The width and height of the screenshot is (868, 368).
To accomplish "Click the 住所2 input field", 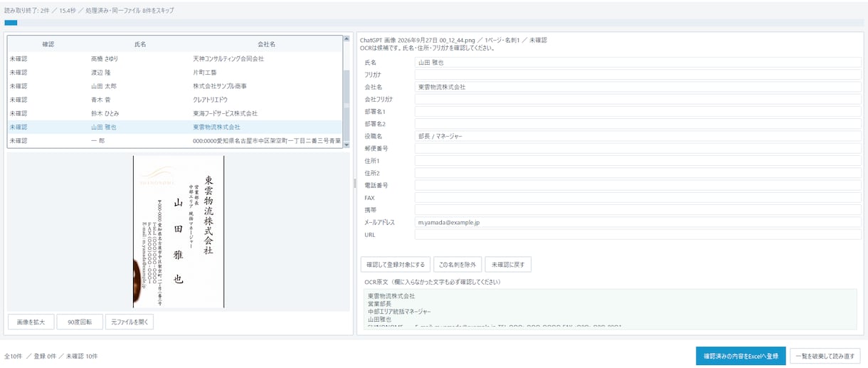I will click(637, 173).
